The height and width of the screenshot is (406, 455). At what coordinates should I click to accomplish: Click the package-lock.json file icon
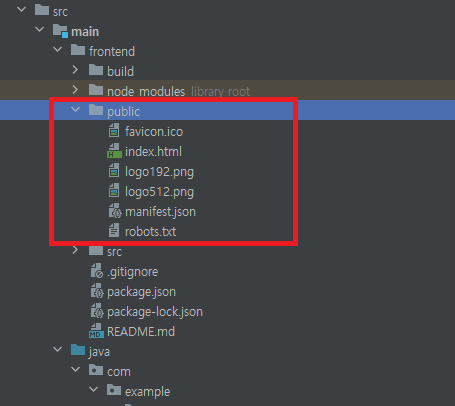pyautogui.click(x=97, y=311)
